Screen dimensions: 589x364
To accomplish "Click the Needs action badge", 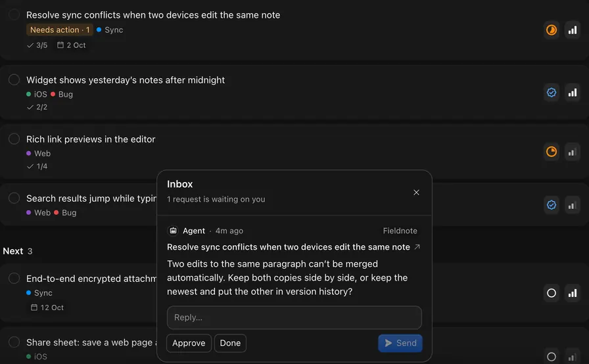I will point(60,30).
